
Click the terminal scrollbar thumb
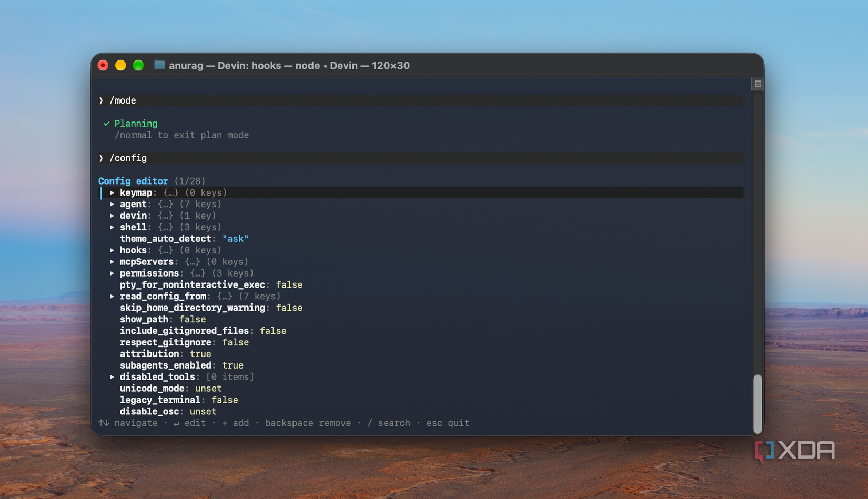758,404
